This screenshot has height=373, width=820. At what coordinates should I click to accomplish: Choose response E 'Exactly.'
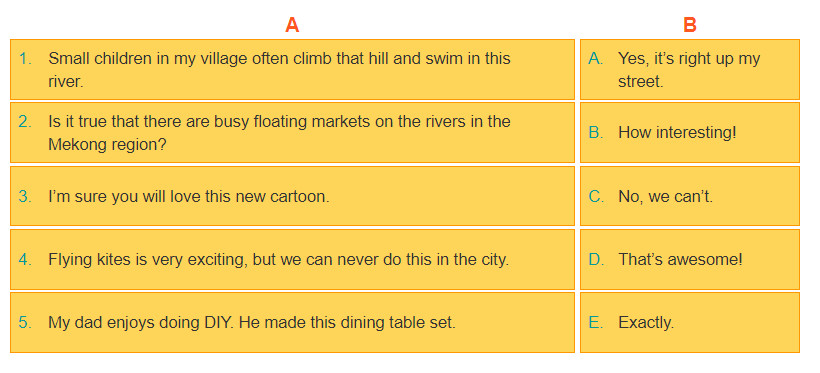pyautogui.click(x=690, y=322)
